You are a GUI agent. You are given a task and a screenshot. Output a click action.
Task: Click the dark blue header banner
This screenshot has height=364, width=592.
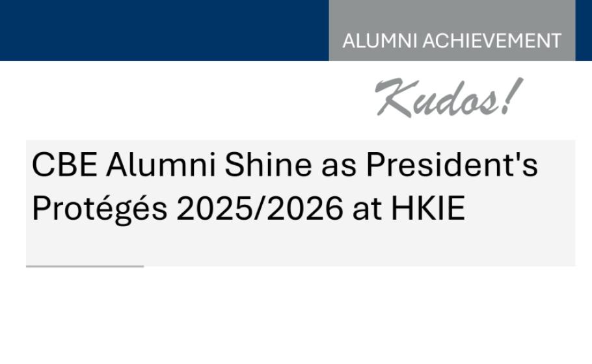pyautogui.click(x=163, y=29)
